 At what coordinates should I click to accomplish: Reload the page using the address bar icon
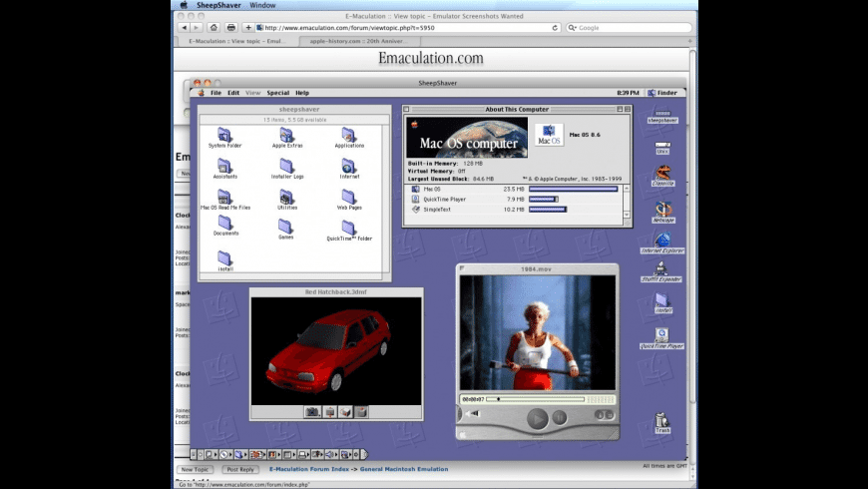555,28
